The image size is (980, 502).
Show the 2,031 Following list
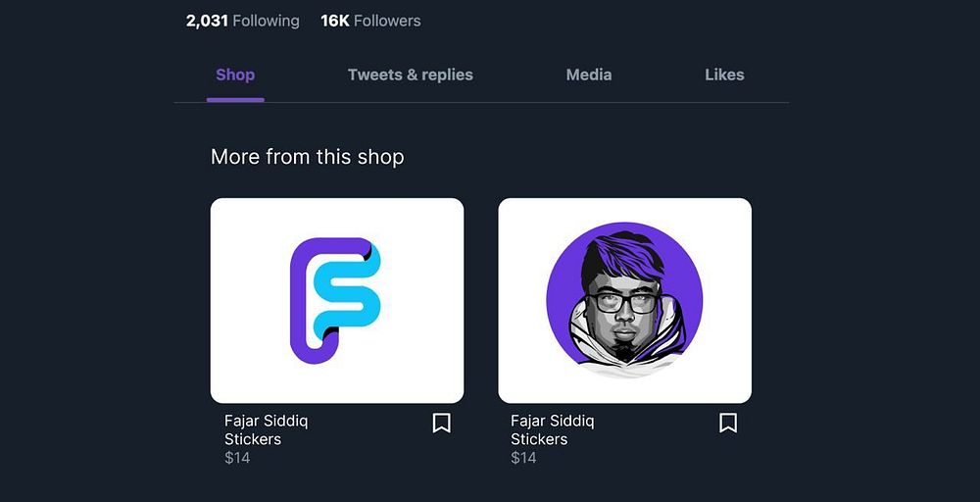(242, 21)
